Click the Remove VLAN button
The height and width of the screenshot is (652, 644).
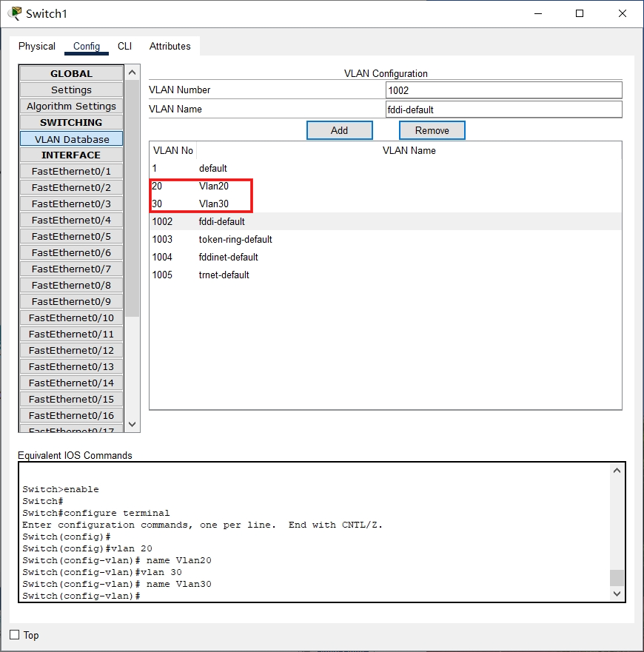[432, 130]
